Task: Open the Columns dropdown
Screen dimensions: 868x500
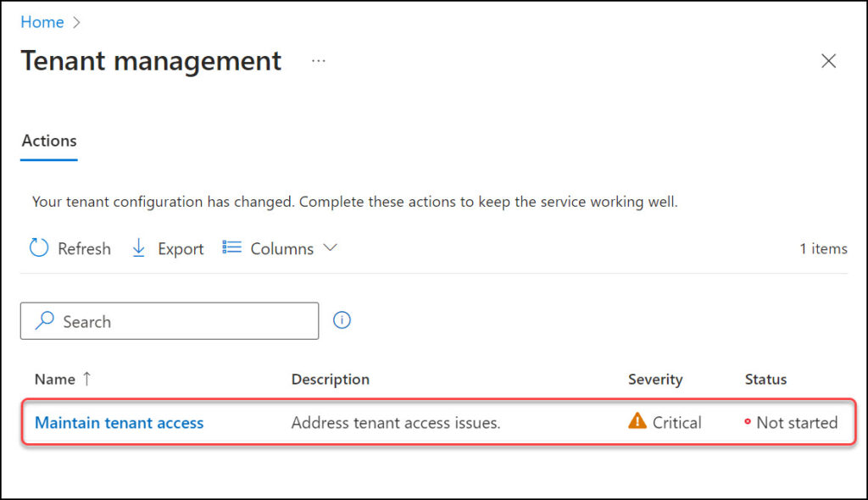Action: (280, 248)
